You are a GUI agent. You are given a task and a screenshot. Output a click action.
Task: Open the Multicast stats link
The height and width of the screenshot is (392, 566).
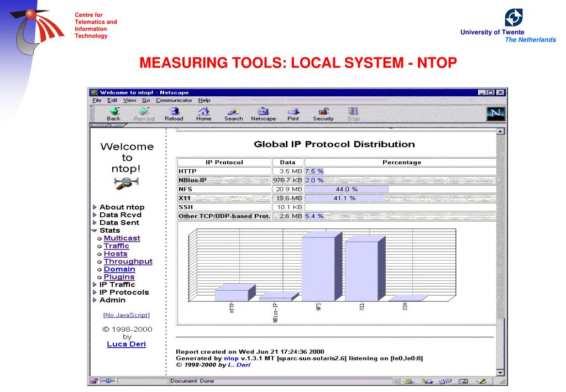point(122,238)
